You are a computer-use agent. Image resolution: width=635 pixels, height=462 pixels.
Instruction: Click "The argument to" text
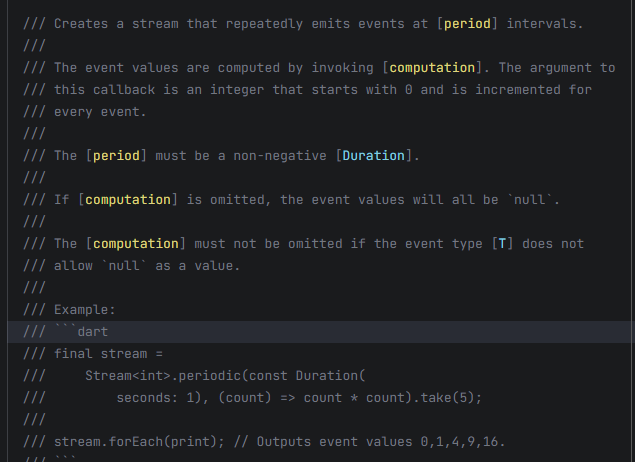coord(557,68)
